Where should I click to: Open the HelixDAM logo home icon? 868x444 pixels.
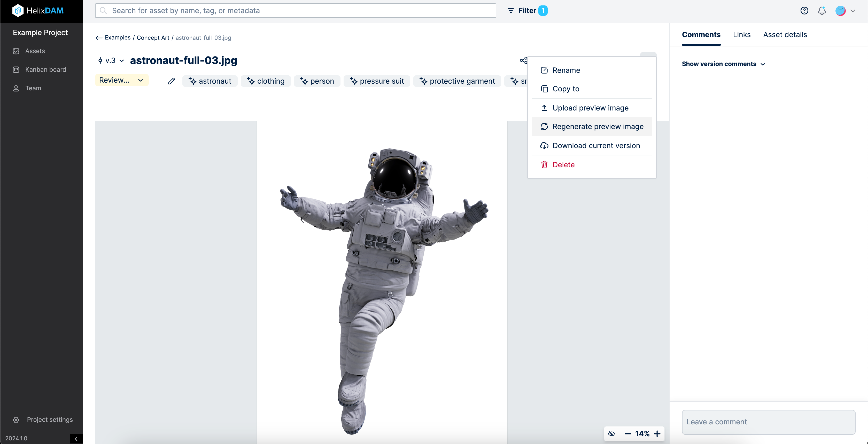coord(18,10)
